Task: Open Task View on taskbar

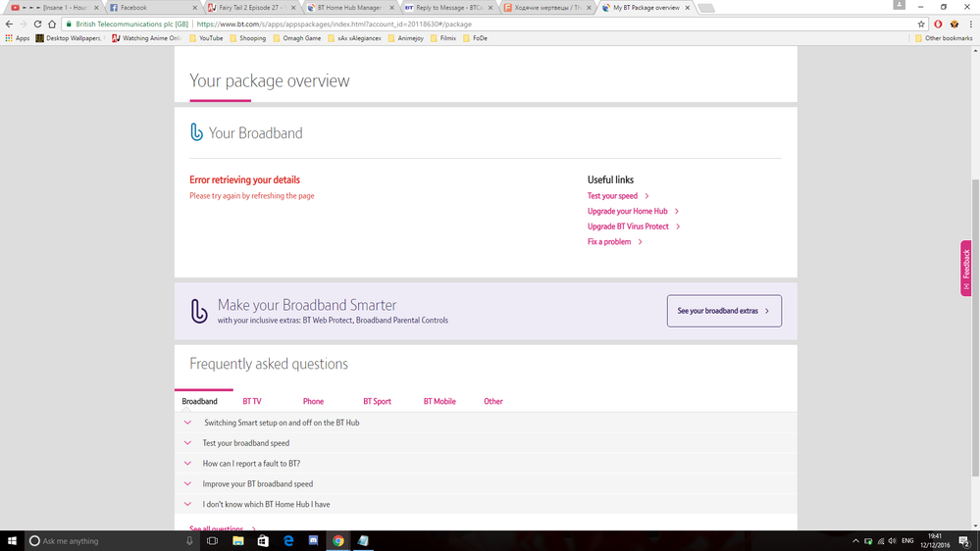Action: [x=213, y=541]
